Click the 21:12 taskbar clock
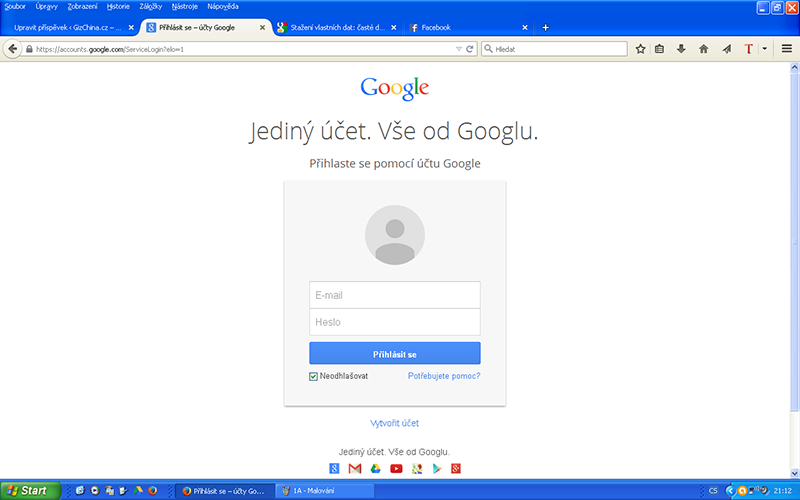 click(x=783, y=491)
